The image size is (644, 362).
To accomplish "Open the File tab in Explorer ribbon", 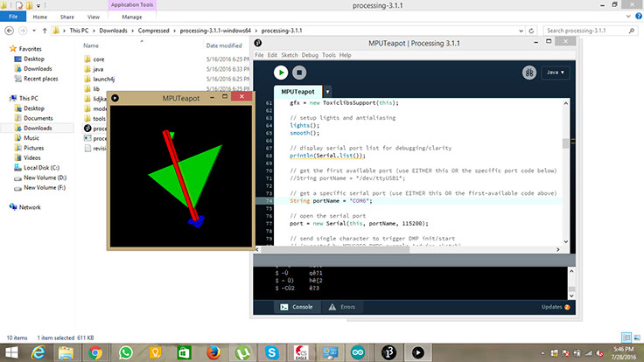I will pos(13,17).
